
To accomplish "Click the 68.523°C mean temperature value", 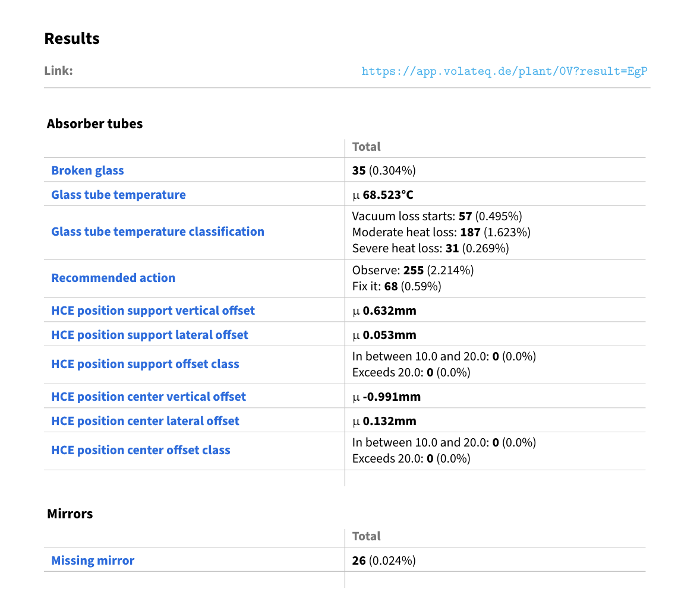I will click(388, 195).
